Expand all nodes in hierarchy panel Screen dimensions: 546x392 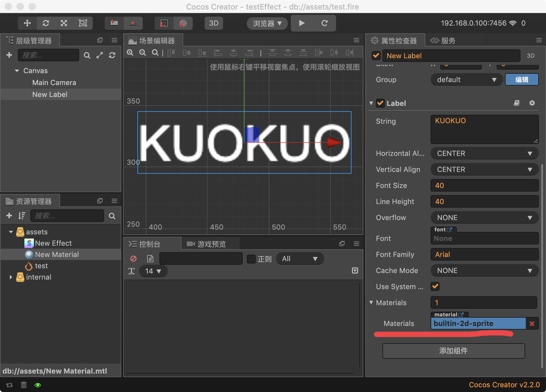(100, 55)
